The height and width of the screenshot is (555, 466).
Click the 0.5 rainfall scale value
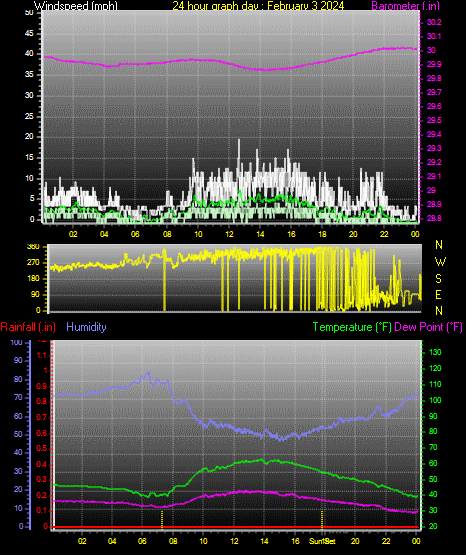click(x=42, y=448)
